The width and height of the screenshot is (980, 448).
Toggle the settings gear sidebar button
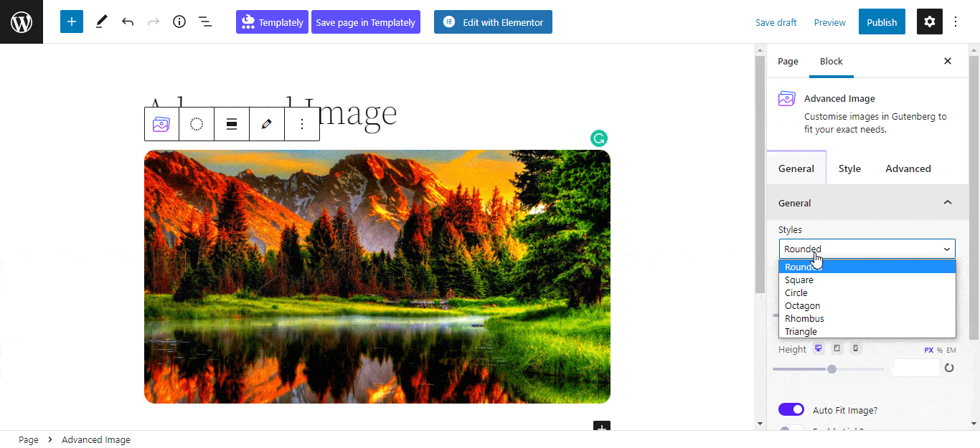[930, 22]
